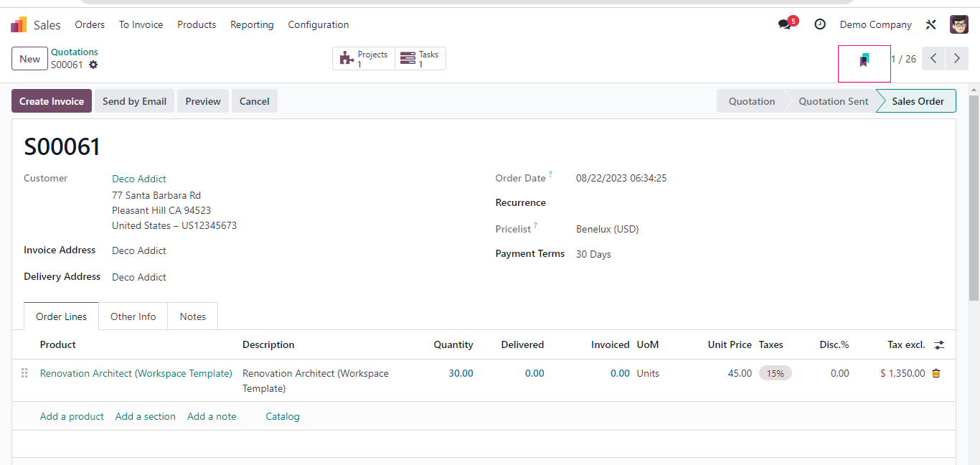The width and height of the screenshot is (980, 465).
Task: Go to the next record arrow
Action: (x=957, y=59)
